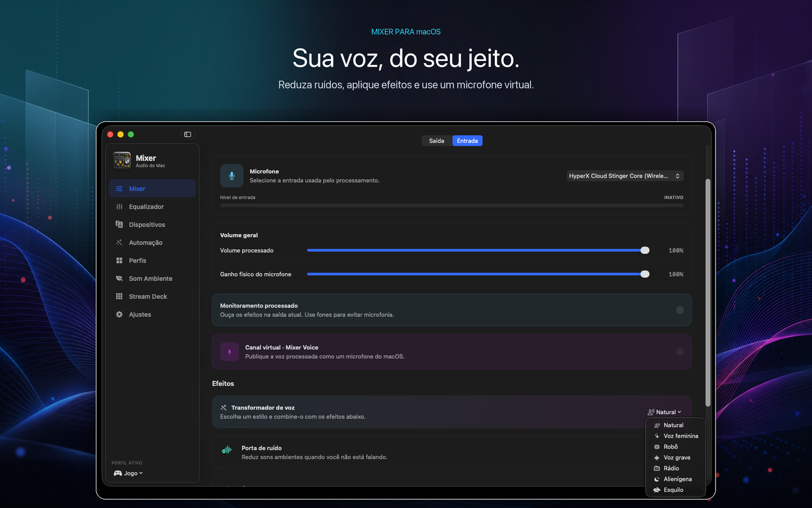Click the Voz feminina sparkle icon

[657, 436]
